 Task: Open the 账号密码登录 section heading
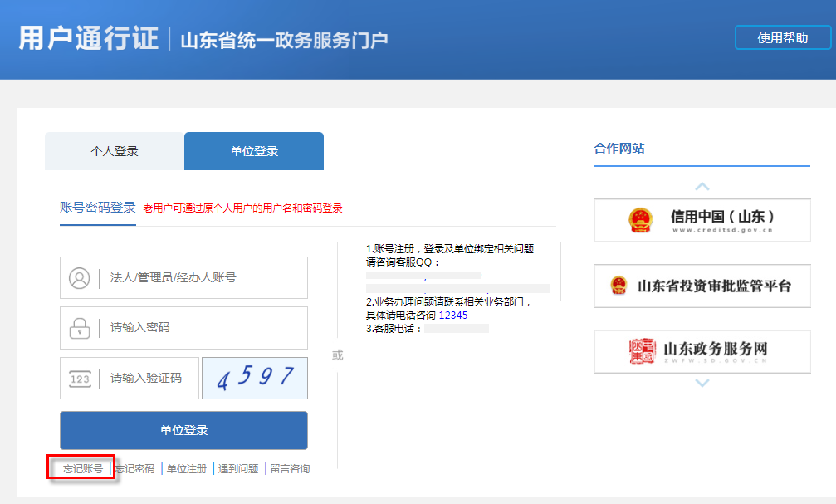coord(97,207)
